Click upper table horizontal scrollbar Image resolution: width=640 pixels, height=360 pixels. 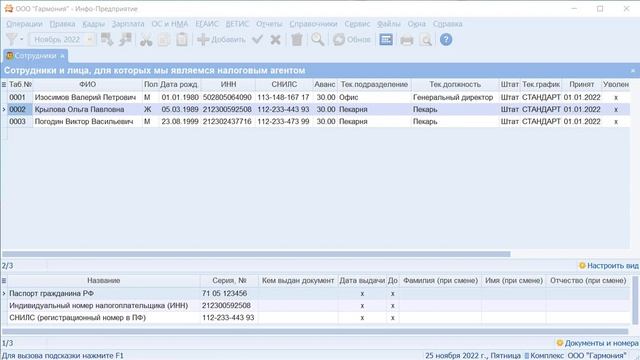(256, 254)
